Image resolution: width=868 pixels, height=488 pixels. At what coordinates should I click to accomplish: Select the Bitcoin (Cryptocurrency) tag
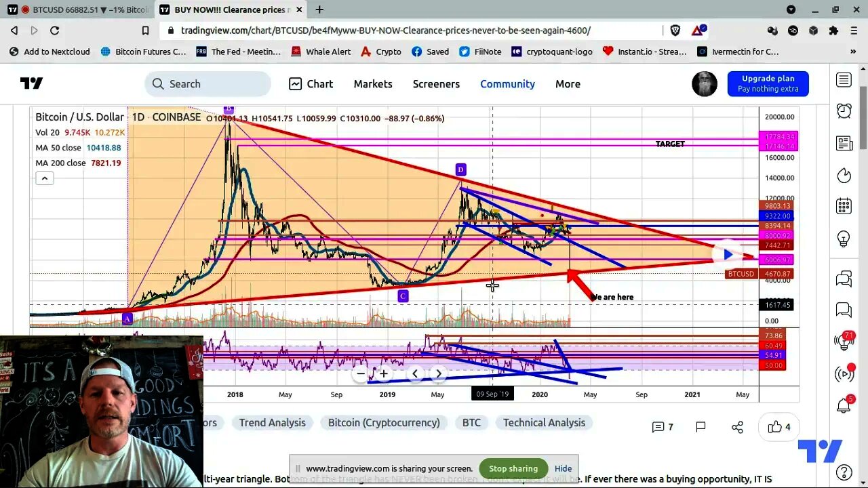[384, 422]
